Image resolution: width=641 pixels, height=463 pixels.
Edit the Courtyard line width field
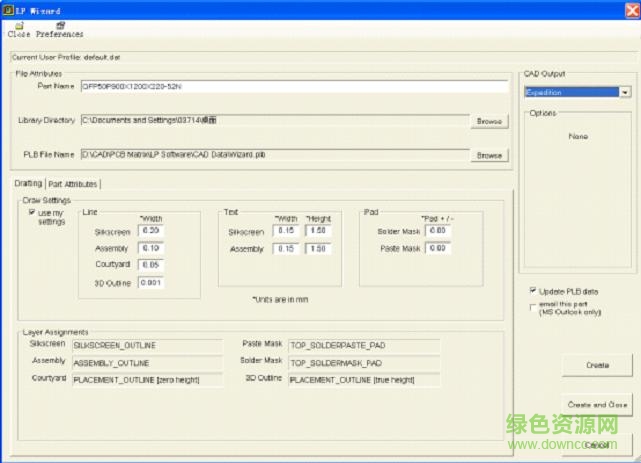[x=152, y=265]
